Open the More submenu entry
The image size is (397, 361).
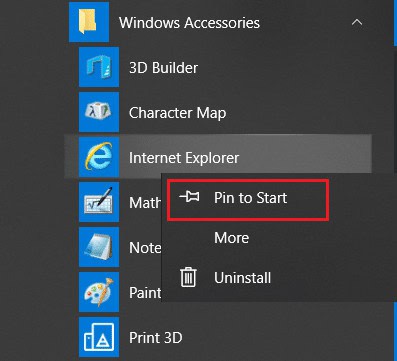coord(232,238)
